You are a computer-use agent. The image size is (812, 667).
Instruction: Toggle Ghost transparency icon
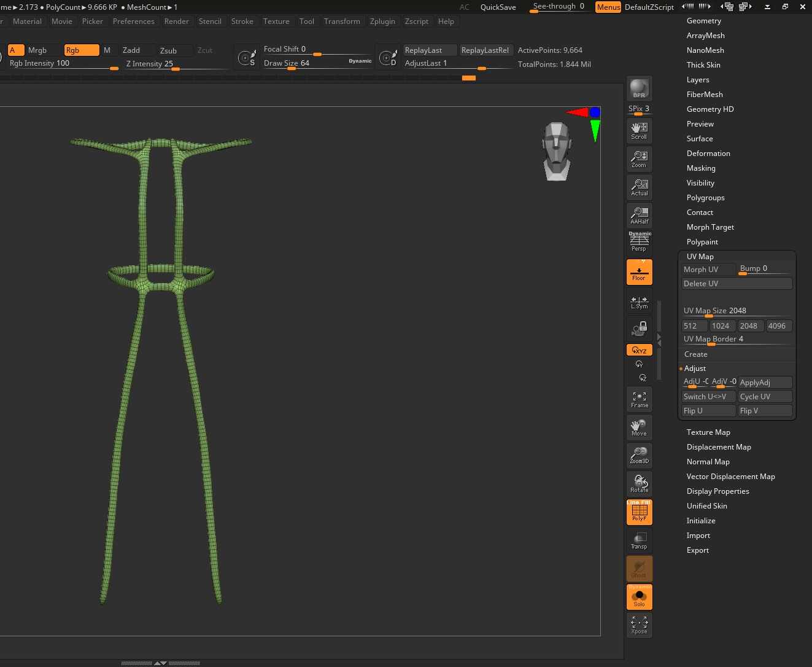[639, 569]
